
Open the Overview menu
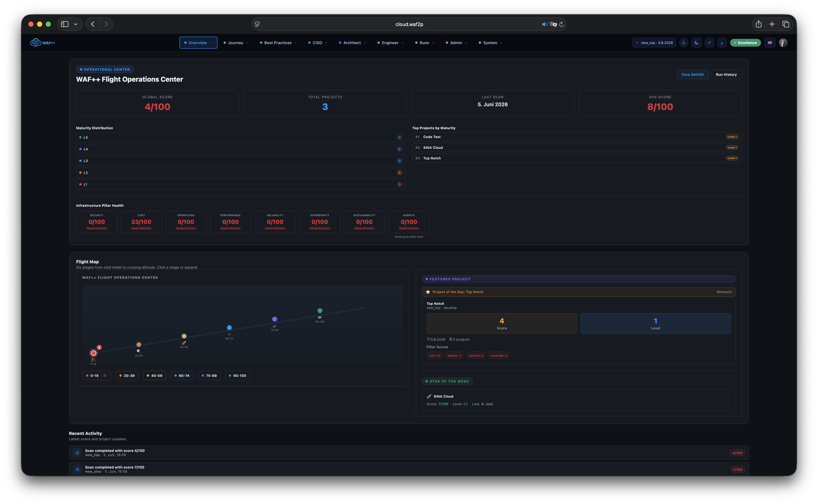(x=198, y=43)
